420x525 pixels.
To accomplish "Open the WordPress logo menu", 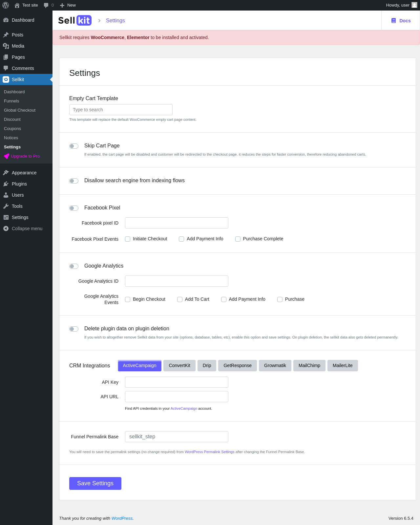I will click(6, 5).
